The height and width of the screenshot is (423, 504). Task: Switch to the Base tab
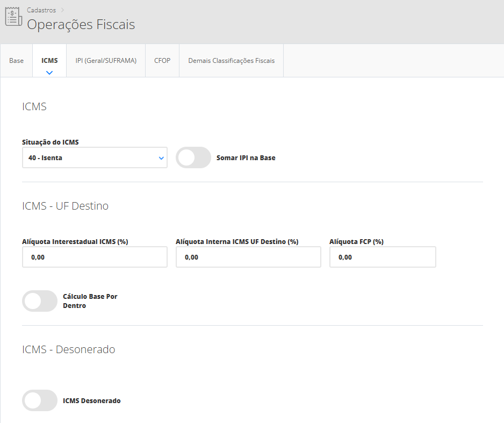click(17, 61)
